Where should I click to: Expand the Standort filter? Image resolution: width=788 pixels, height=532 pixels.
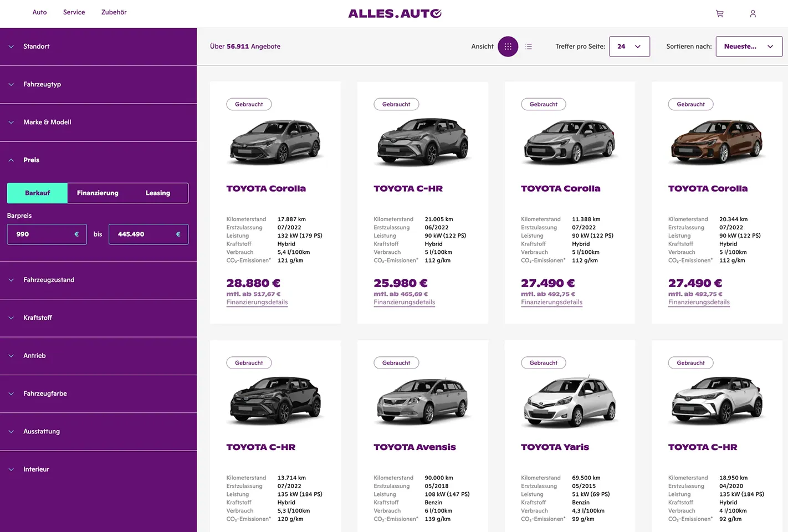point(98,47)
